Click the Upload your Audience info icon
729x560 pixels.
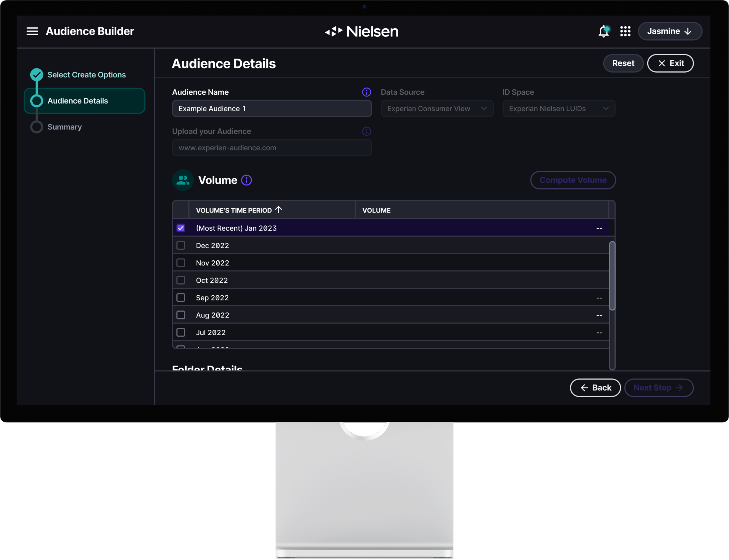(x=366, y=131)
